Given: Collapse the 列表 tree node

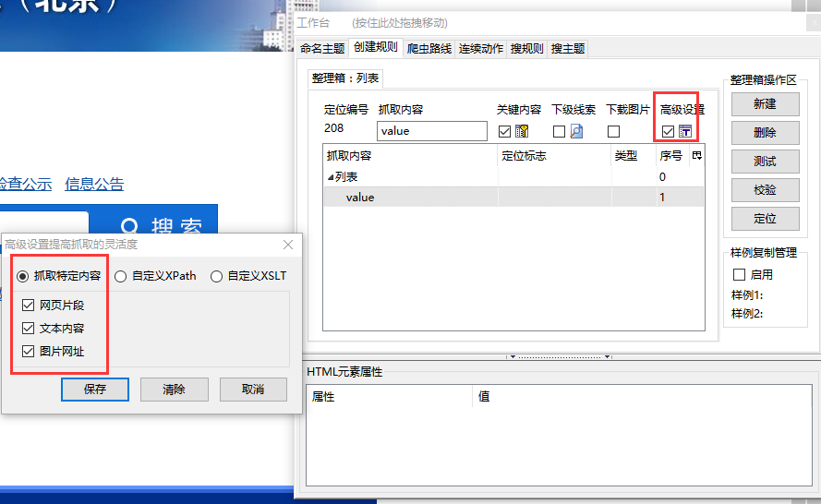Looking at the screenshot, I should click(331, 177).
